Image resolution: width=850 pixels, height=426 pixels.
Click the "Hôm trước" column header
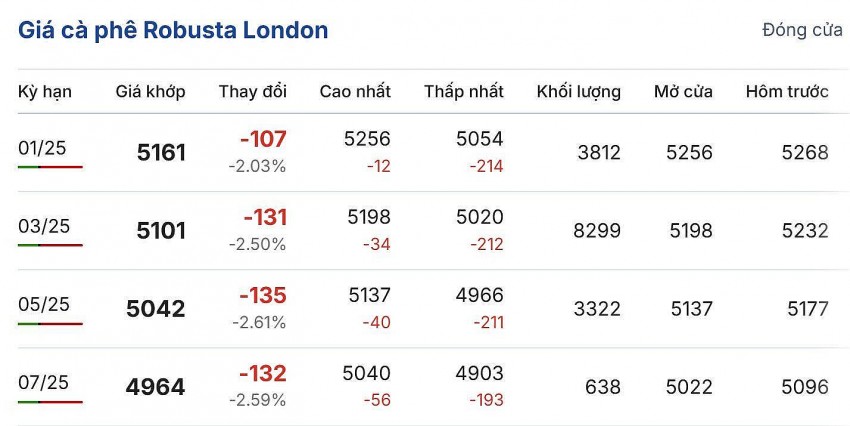(x=787, y=92)
